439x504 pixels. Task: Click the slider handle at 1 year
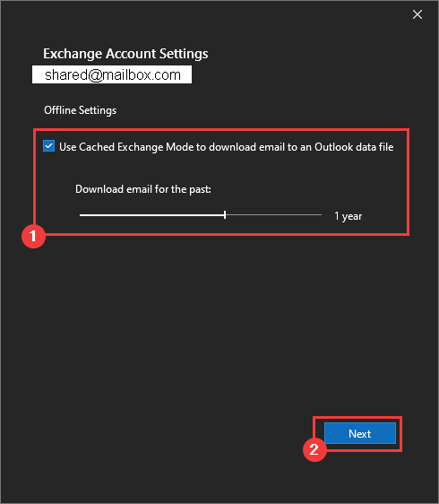(x=225, y=214)
